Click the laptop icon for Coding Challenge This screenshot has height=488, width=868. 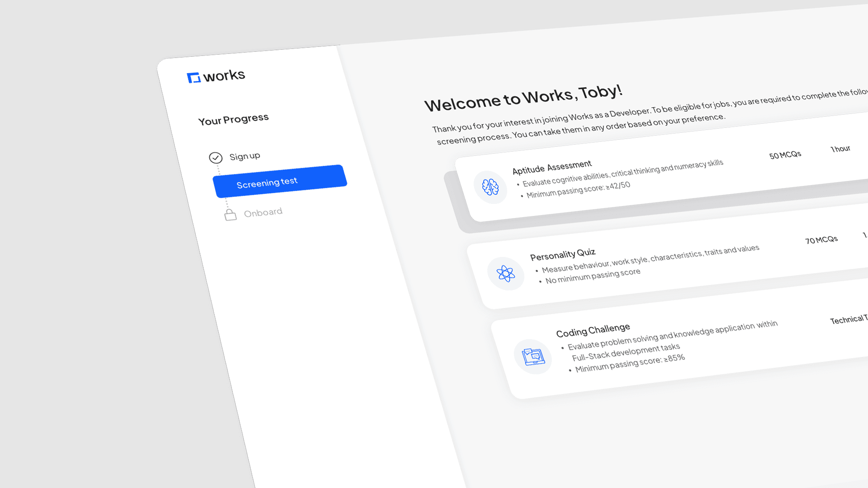(x=533, y=356)
